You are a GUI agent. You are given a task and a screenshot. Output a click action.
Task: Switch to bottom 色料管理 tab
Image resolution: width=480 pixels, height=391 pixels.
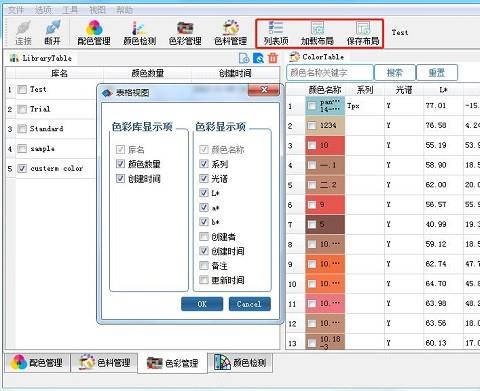(104, 362)
